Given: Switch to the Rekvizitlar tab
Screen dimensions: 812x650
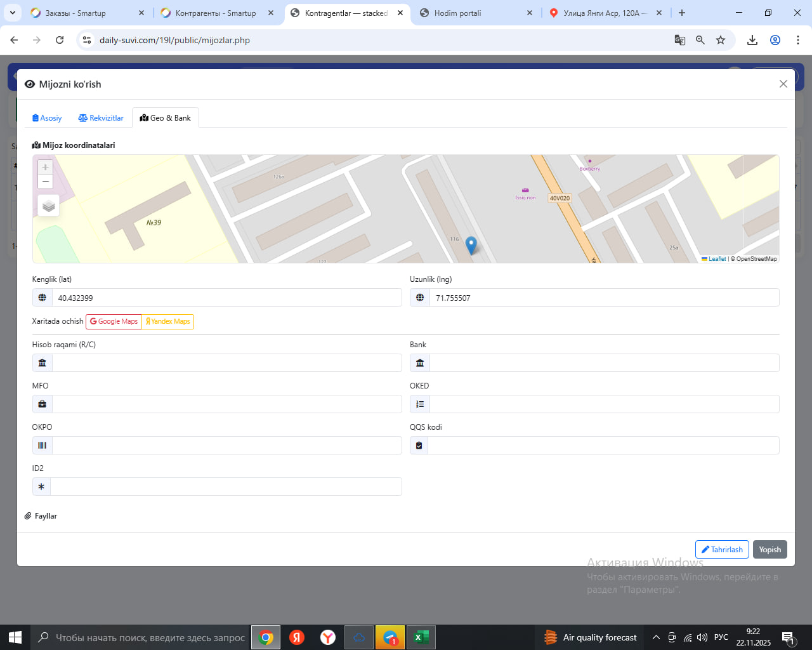Looking at the screenshot, I should coord(101,118).
